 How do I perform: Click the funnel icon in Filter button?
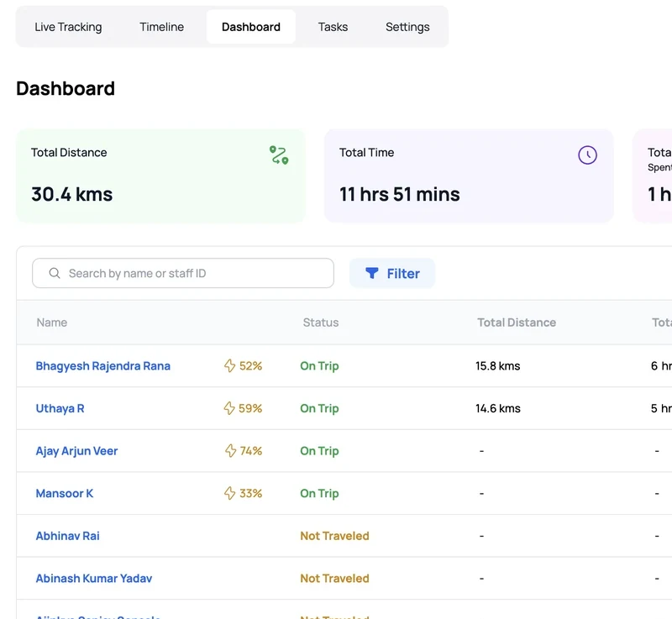(x=371, y=273)
